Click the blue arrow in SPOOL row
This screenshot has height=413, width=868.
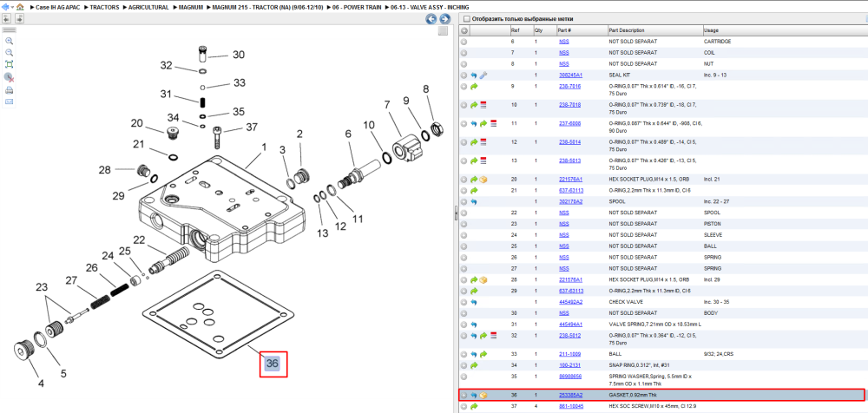(x=474, y=201)
